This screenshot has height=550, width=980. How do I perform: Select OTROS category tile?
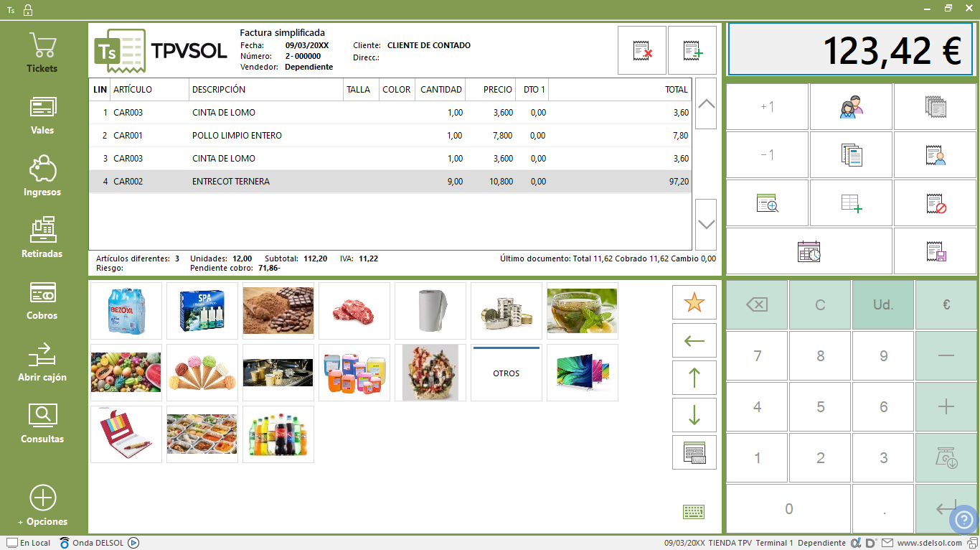(x=507, y=373)
